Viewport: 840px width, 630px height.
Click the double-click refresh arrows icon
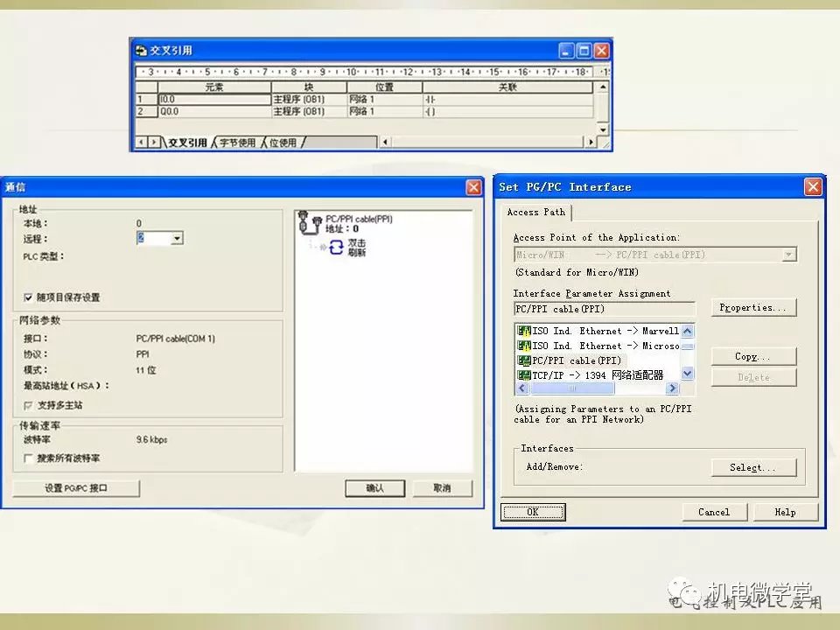(x=337, y=248)
